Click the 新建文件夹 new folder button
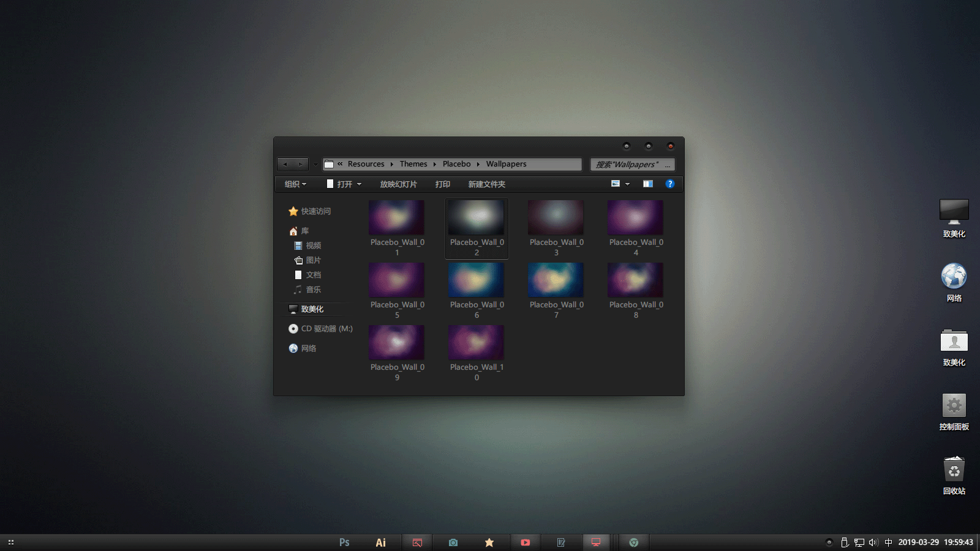Viewport: 980px width, 551px height. pyautogui.click(x=486, y=184)
